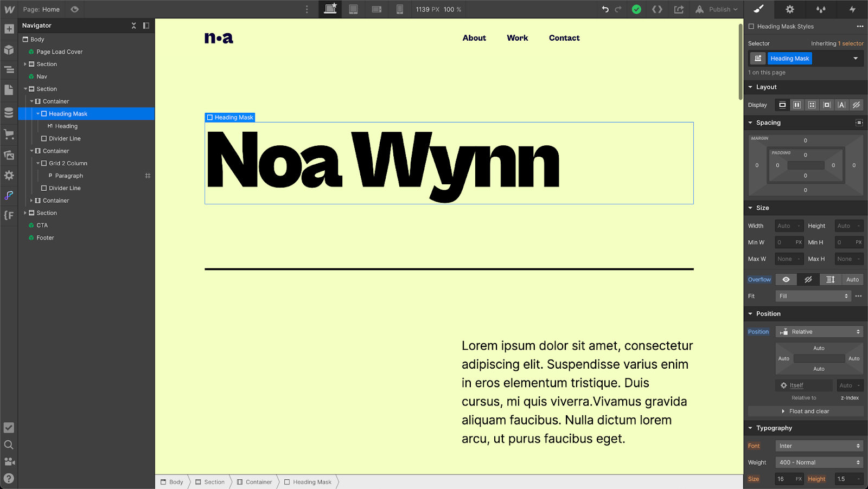
Task: Open the code export view
Action: [x=657, y=9]
